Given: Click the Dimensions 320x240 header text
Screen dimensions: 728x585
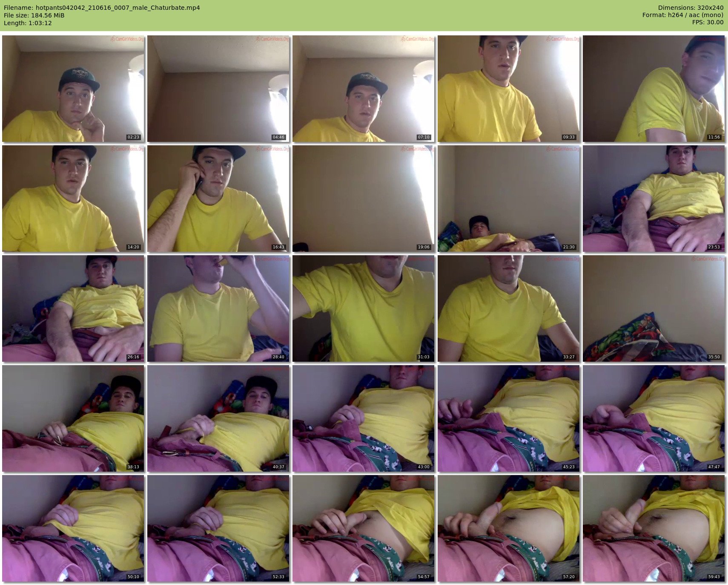Looking at the screenshot, I should click(691, 8).
